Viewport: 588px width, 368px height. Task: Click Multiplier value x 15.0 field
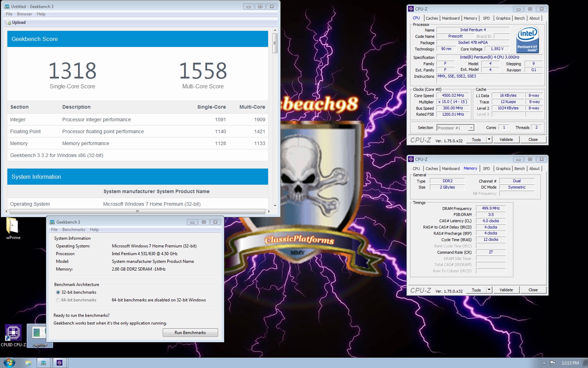pyautogui.click(x=453, y=102)
